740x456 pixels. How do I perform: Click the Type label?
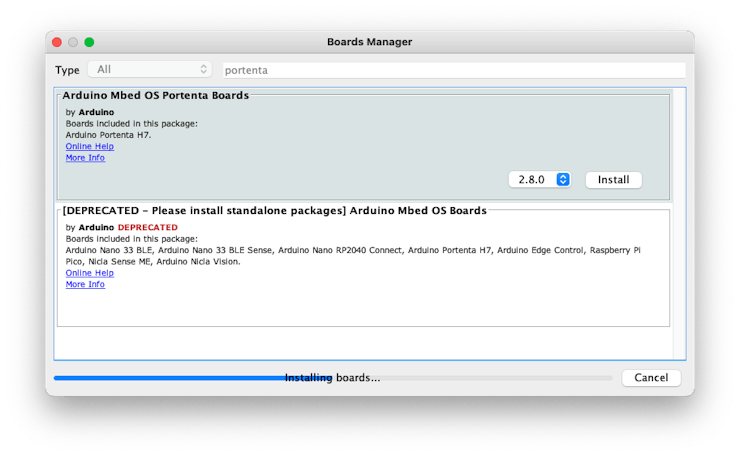pos(67,70)
